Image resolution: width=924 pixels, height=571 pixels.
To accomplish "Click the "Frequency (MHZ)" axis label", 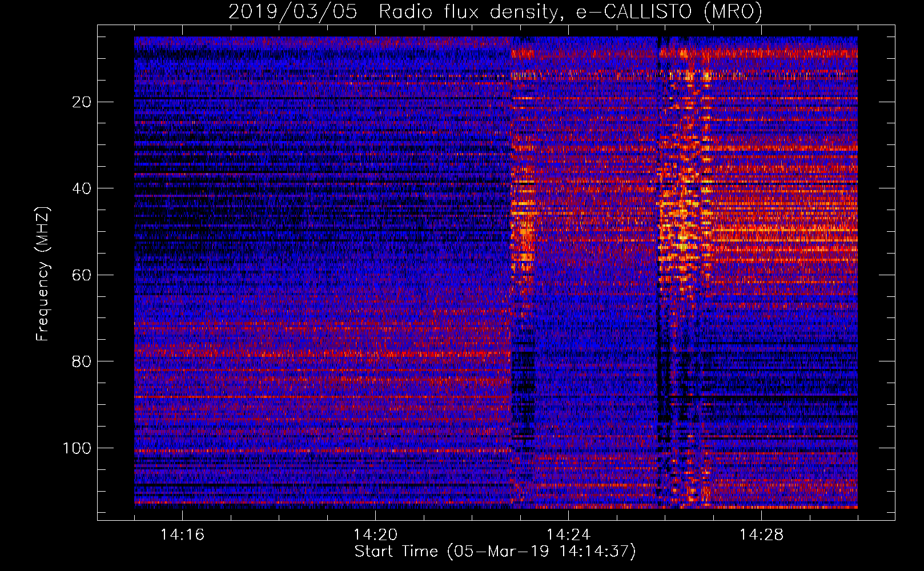I will 43,274.
